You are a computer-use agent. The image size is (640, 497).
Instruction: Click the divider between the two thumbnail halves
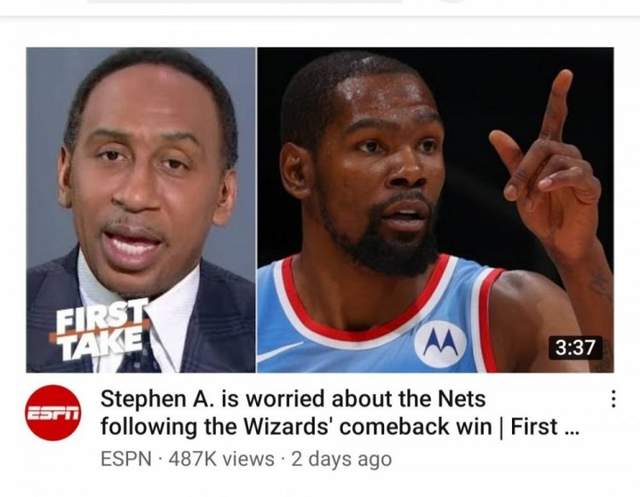tap(257, 210)
